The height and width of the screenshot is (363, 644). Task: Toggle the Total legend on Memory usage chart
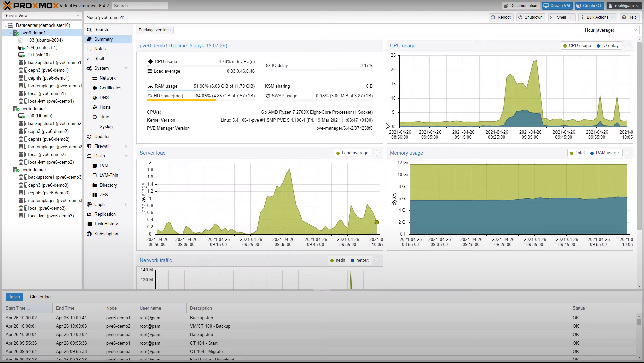(577, 153)
